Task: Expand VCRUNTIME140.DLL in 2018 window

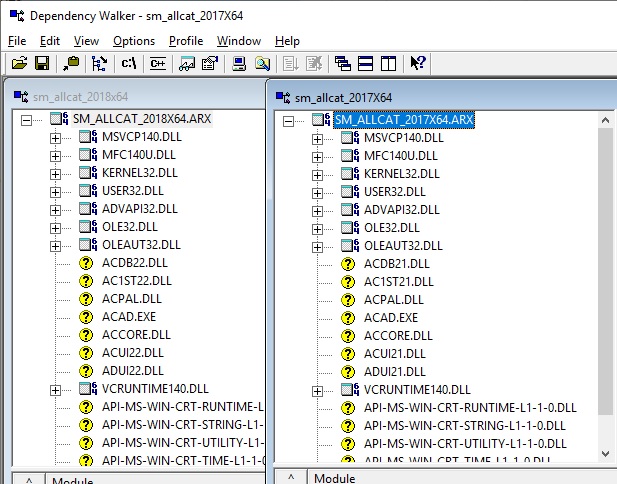Action: 55,390
